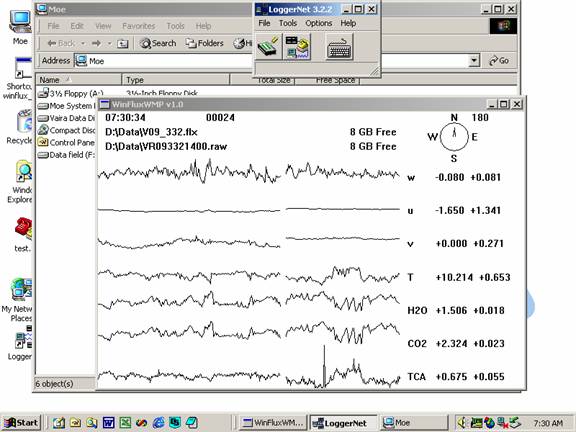Select Recycle Bin desktop icon
The height and width of the screenshot is (432, 576).
tap(19, 127)
